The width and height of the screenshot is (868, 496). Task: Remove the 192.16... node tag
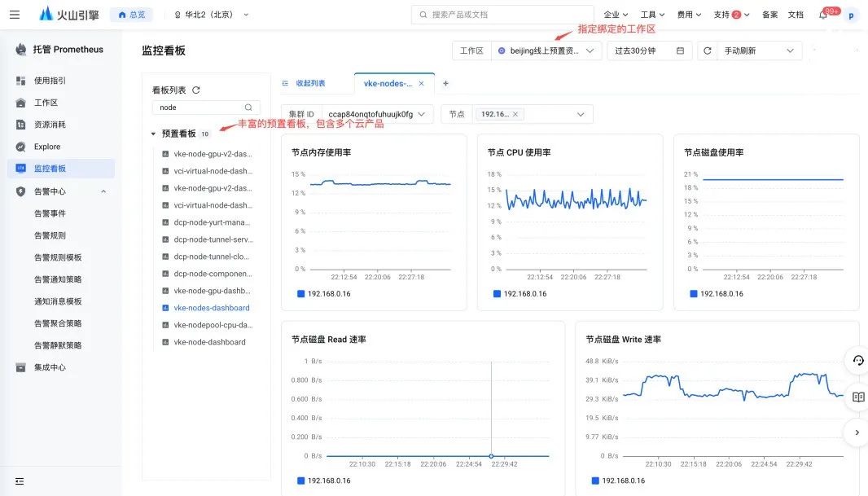pos(515,114)
